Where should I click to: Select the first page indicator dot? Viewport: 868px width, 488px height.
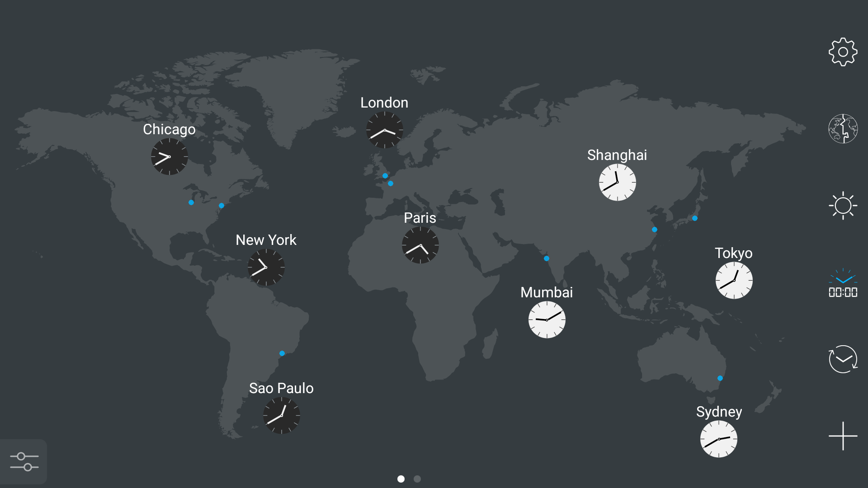tap(401, 479)
